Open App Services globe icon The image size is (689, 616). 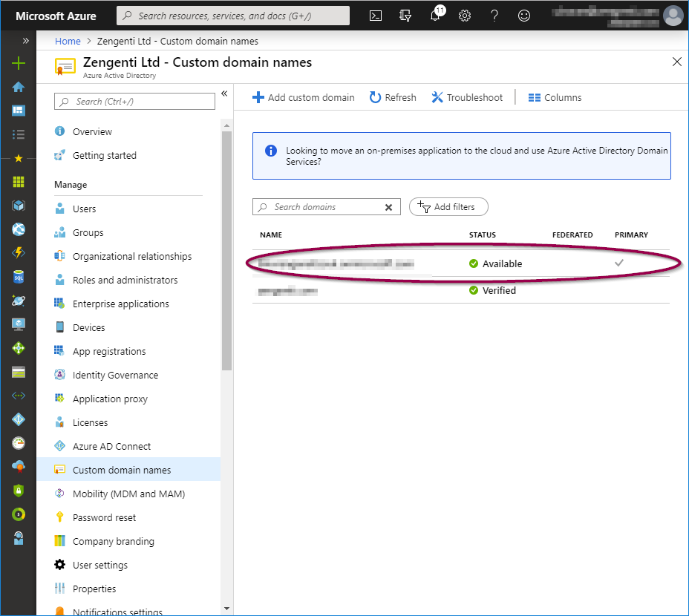19,229
